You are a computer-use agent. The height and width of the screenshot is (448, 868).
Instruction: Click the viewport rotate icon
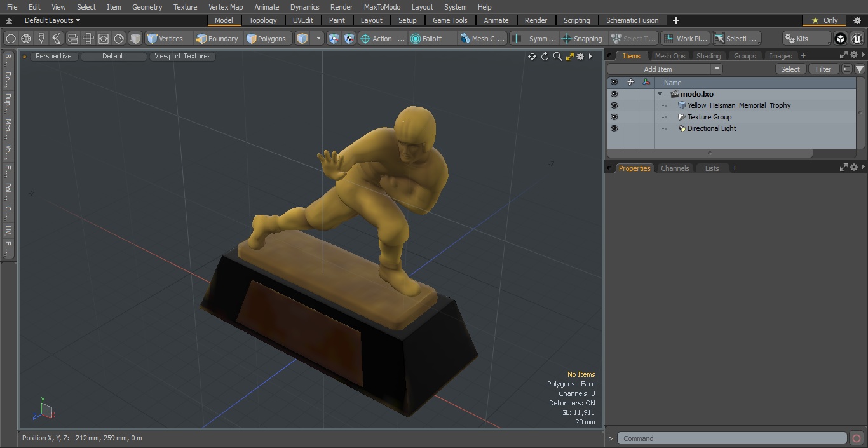545,57
